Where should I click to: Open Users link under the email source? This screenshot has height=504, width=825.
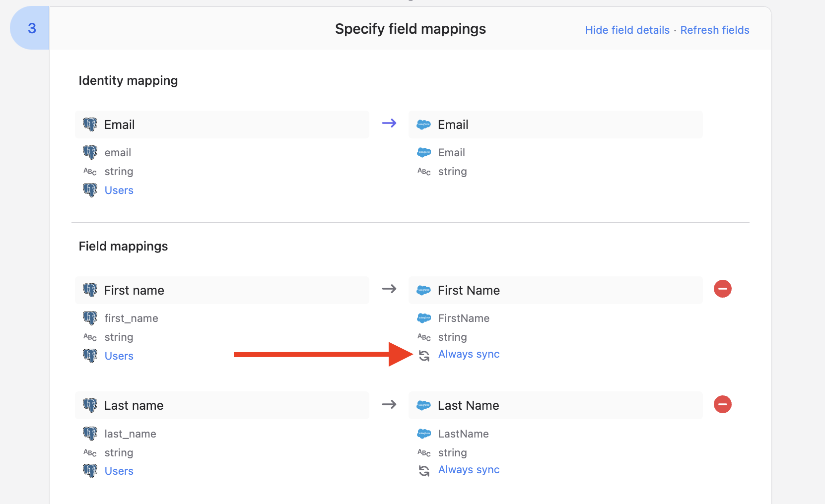pos(119,190)
